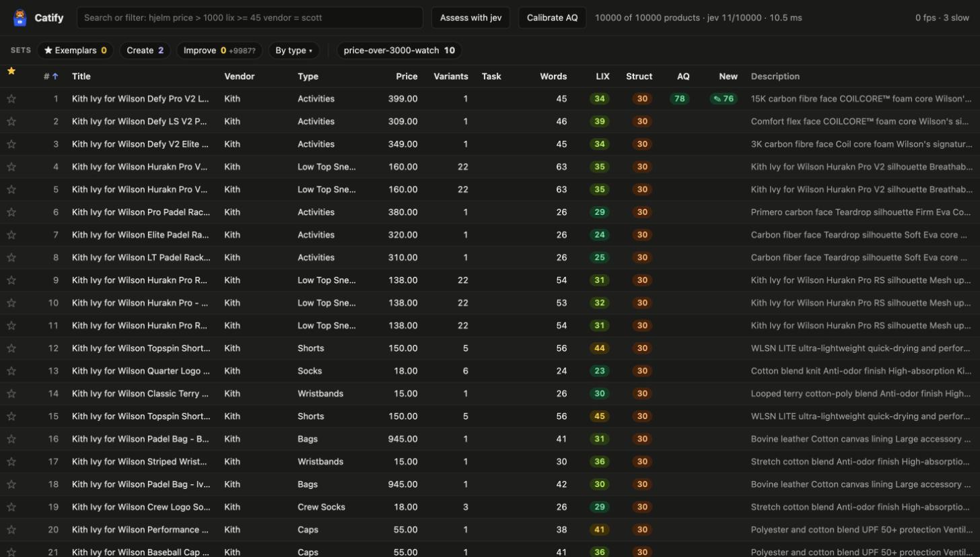Open the price-over-3000-watch set
The image size is (980, 557).
[x=399, y=51]
